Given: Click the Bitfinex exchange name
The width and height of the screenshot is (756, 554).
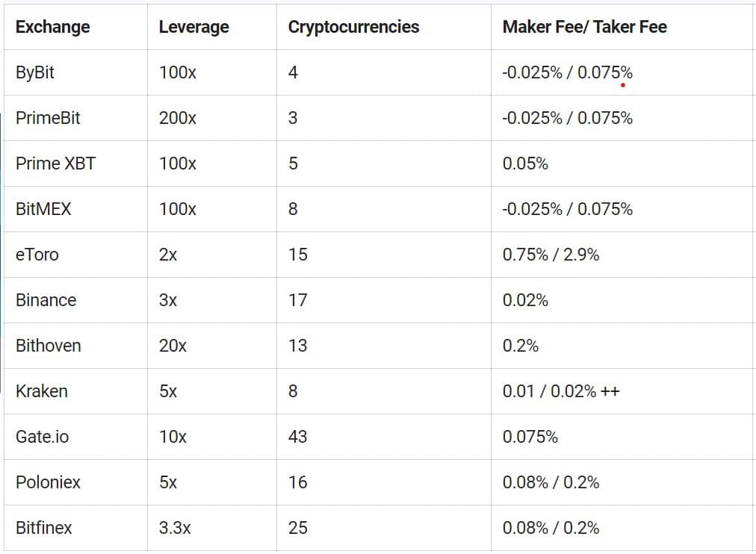Looking at the screenshot, I should [43, 529].
